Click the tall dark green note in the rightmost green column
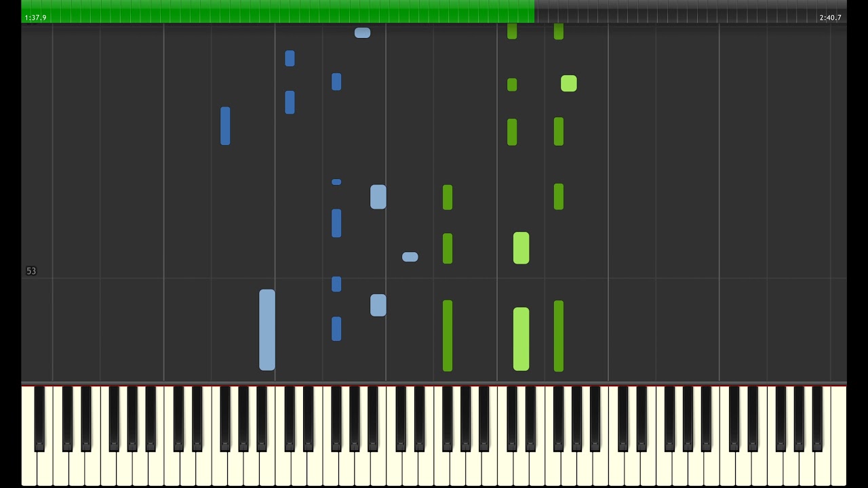Screen dimensions: 868x488 coord(559,336)
